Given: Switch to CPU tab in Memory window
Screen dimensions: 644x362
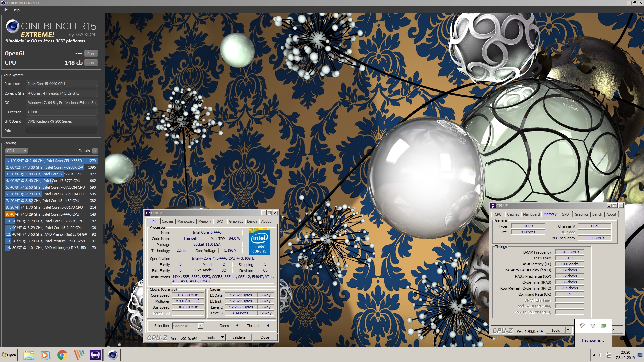Looking at the screenshot, I should (x=498, y=214).
